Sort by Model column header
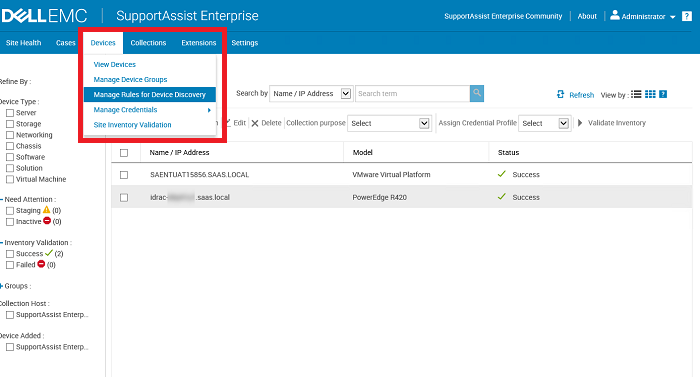700x377 pixels. 362,152
